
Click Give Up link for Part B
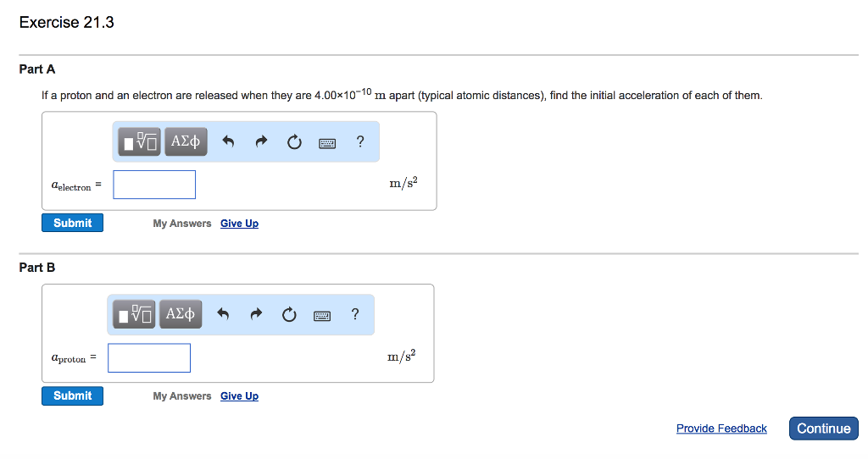[x=239, y=396]
